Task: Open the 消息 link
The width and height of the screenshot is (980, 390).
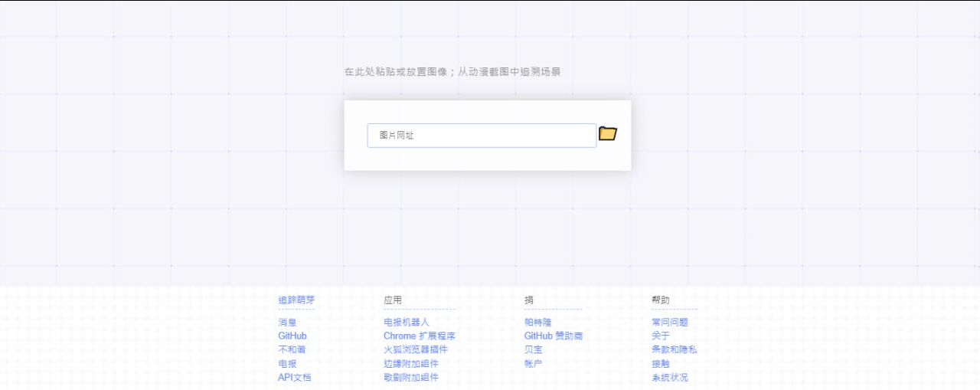Action: point(286,323)
